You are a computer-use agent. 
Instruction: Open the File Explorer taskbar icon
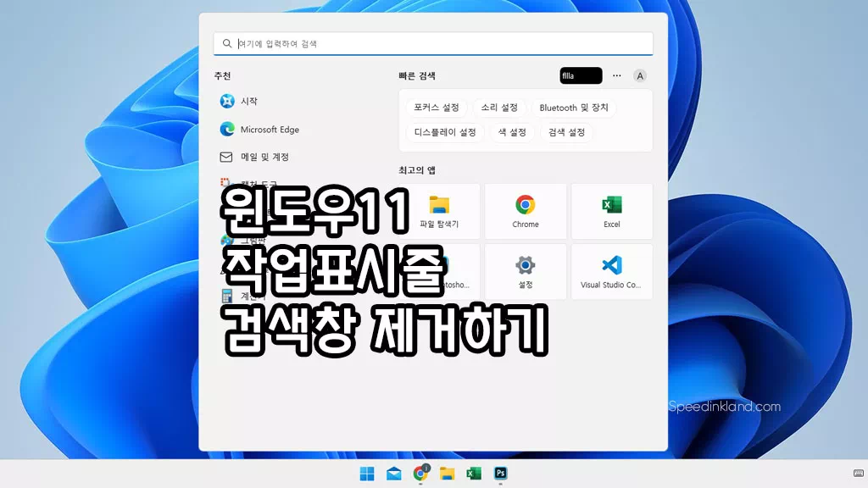click(x=447, y=474)
